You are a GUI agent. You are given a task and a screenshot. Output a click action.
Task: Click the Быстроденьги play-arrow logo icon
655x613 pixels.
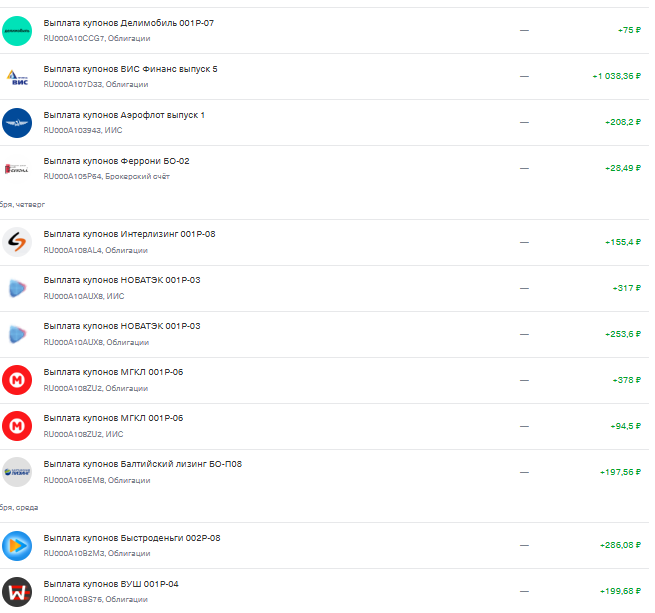pyautogui.click(x=17, y=546)
